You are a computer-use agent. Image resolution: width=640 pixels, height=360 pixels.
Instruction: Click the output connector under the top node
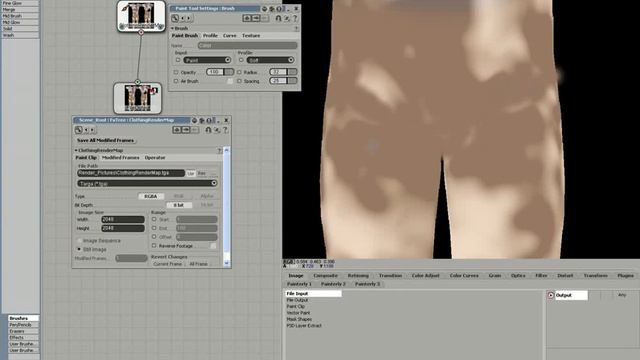tap(141, 32)
